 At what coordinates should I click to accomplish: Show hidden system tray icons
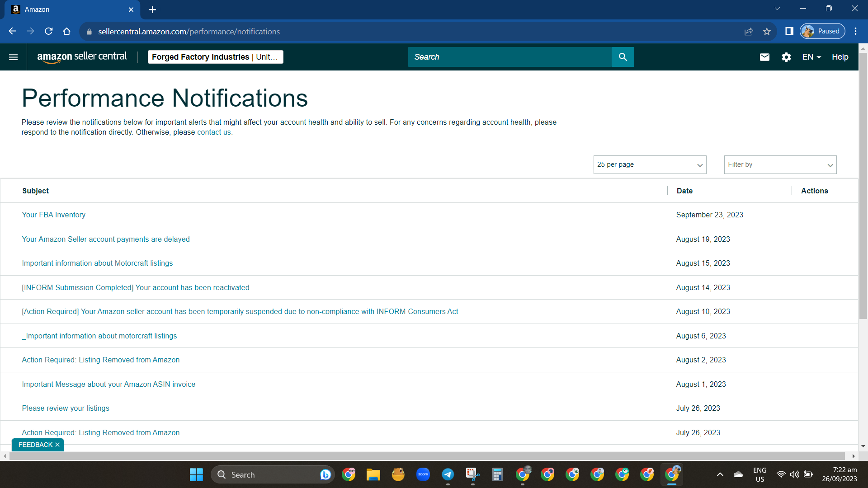click(720, 474)
